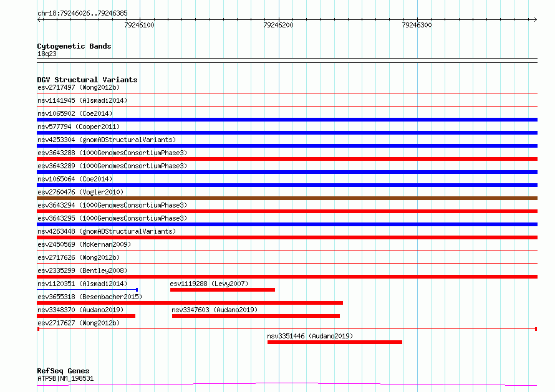Click the red bar under esv3655318
555x392 pixels.
(190, 303)
